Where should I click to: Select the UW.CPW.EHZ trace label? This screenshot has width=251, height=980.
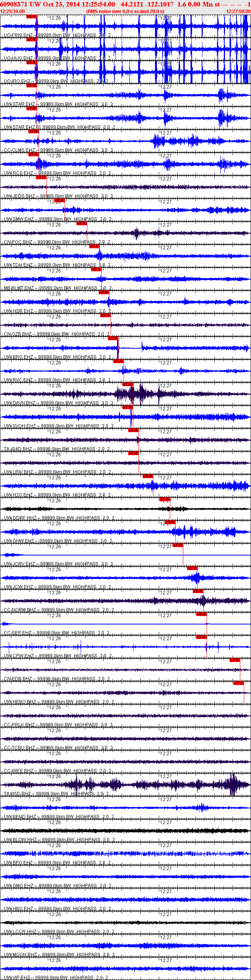point(58,656)
